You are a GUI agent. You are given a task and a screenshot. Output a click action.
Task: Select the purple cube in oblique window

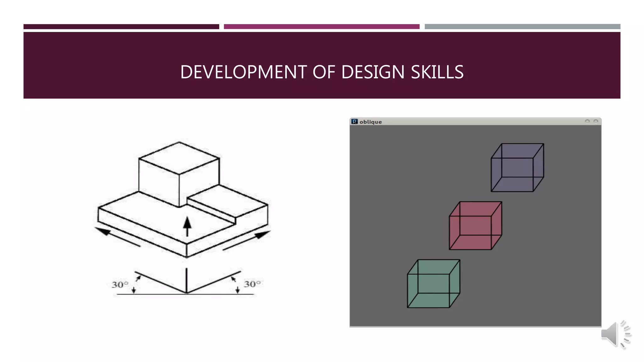[517, 167]
